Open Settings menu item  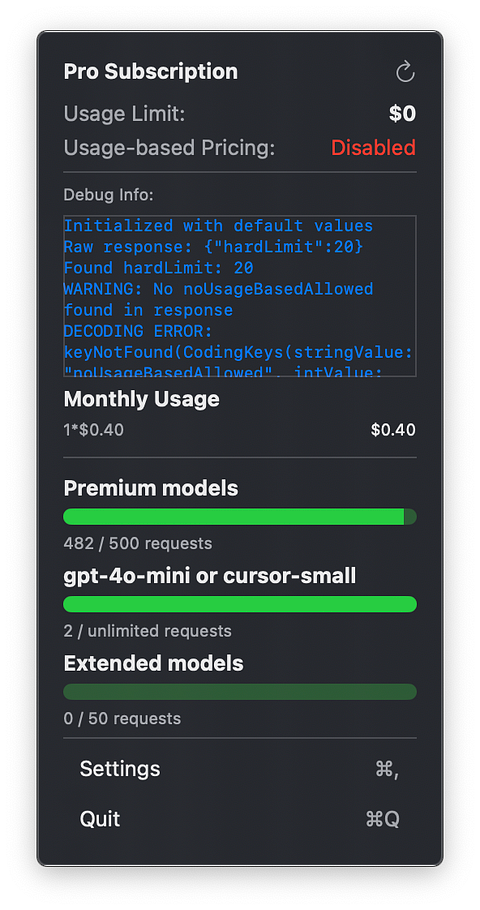point(240,769)
